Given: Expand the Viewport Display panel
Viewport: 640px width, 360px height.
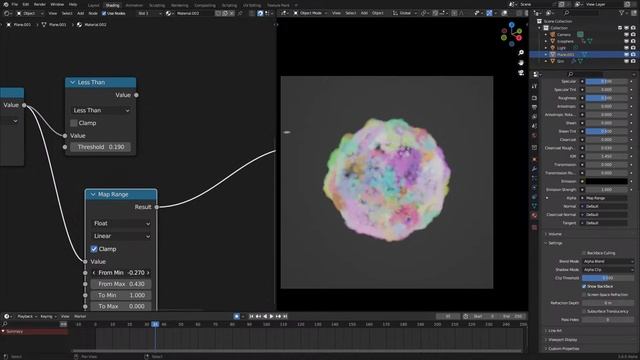Looking at the screenshot, I should click(561, 340).
